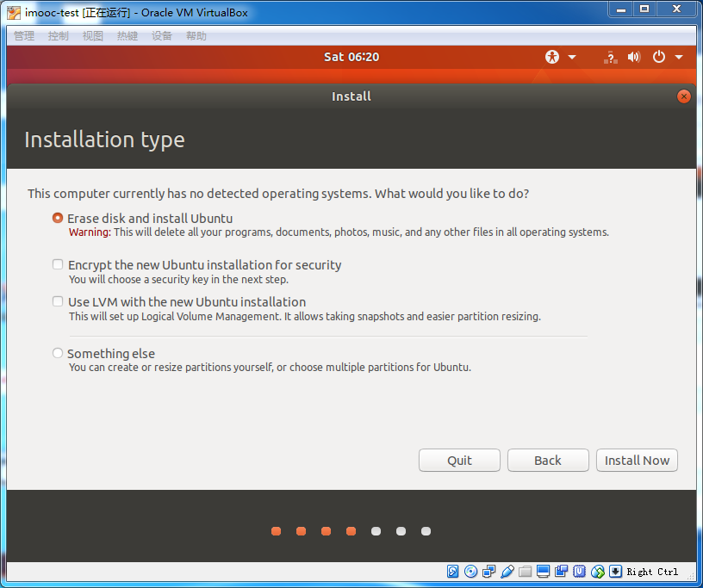The image size is (703, 588).
Task: Click the Quit button
Action: click(x=459, y=461)
